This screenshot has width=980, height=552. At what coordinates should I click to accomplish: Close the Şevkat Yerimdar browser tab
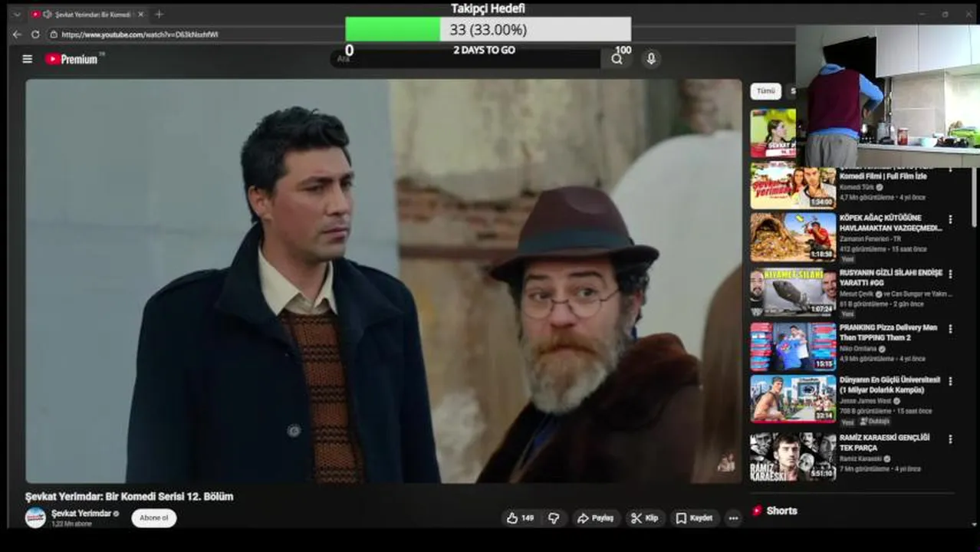140,15
